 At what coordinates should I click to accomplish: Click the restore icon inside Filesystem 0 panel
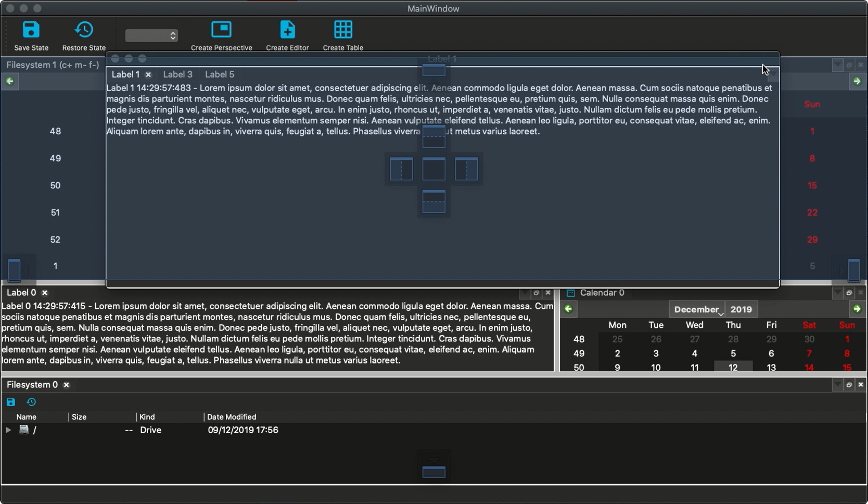pyautogui.click(x=31, y=402)
